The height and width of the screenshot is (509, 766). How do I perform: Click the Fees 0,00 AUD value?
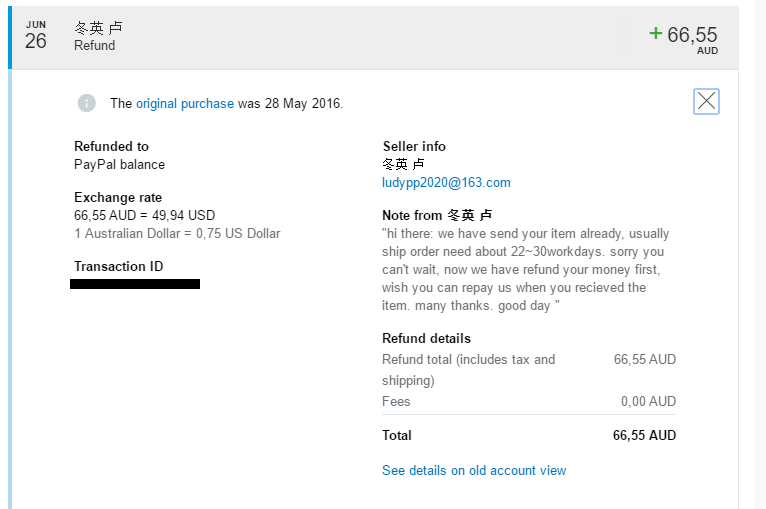click(648, 402)
